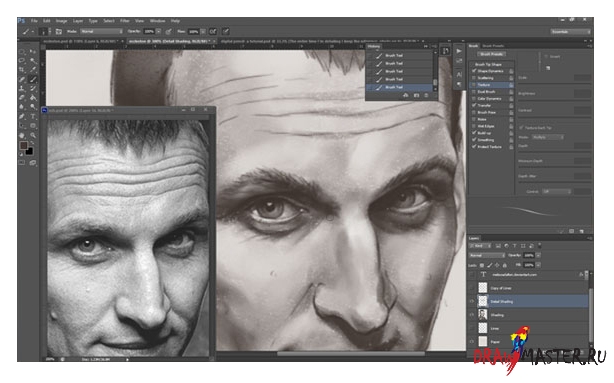The width and height of the screenshot is (614, 383).
Task: Open the Window menu
Action: [x=157, y=21]
